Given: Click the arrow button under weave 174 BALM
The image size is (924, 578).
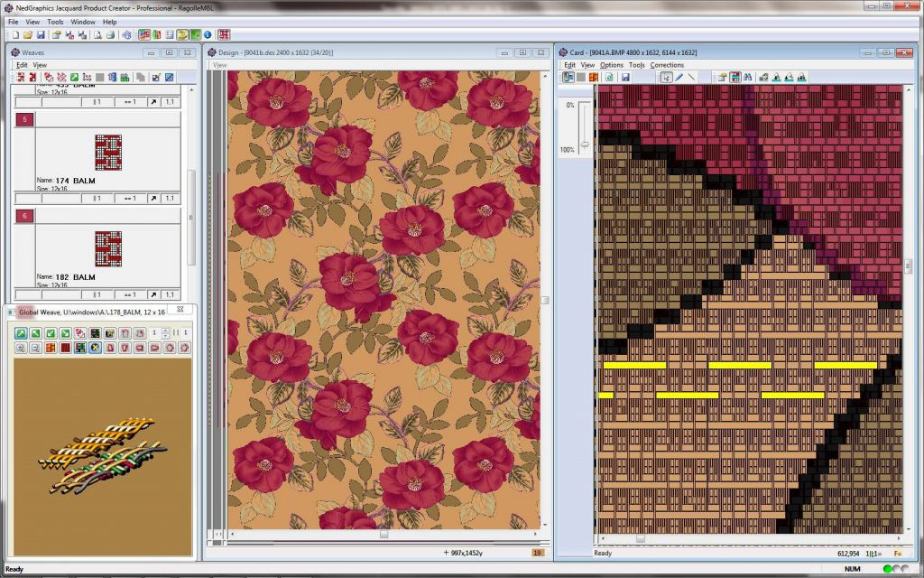Looking at the screenshot, I should click(x=153, y=199).
